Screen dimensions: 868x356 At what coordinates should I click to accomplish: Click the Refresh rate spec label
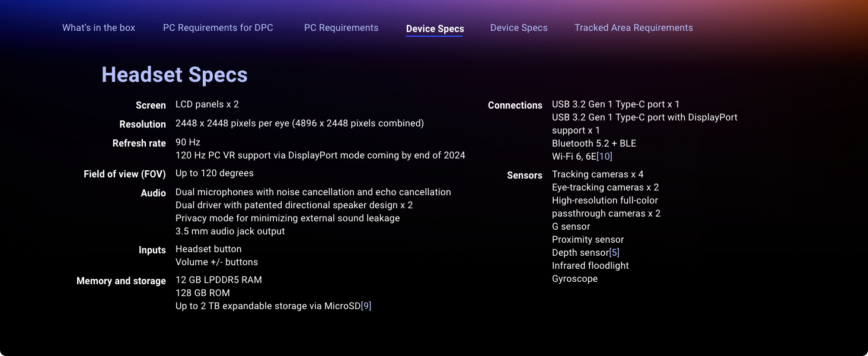[x=139, y=143]
